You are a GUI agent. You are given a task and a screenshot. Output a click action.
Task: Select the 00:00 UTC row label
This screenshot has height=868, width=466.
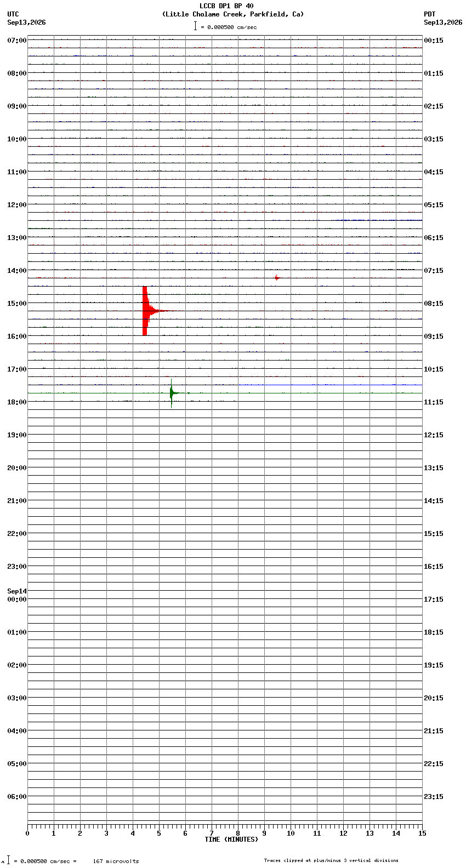[17, 599]
